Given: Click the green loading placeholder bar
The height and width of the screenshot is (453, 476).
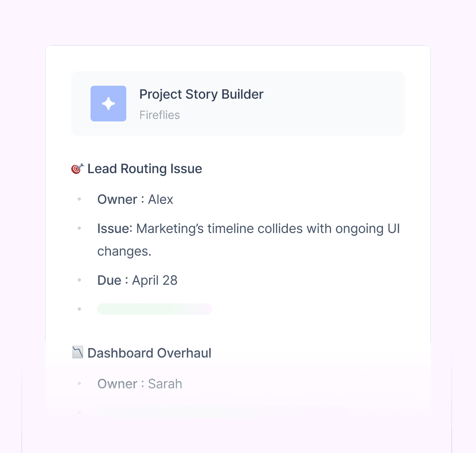Looking at the screenshot, I should click(155, 309).
